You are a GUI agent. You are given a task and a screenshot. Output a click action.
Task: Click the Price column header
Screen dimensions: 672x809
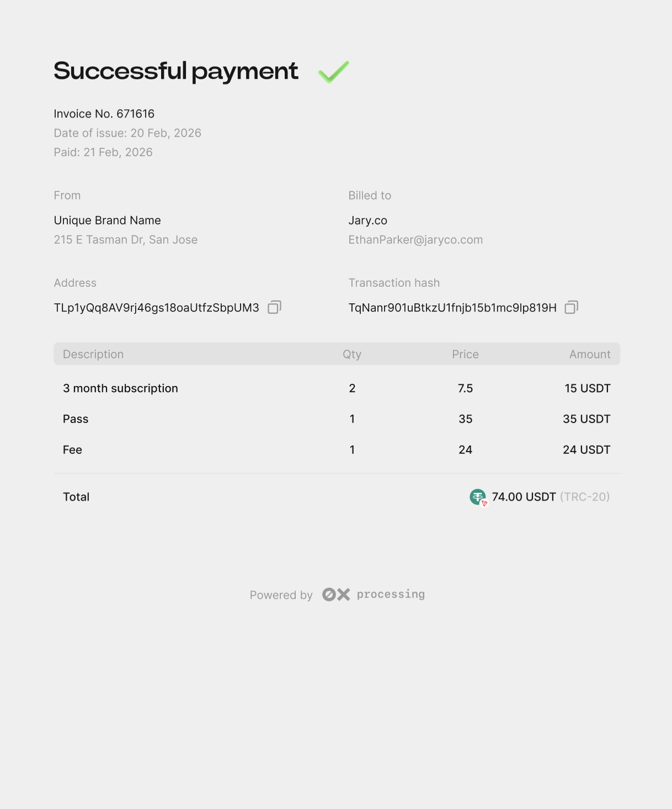(x=465, y=355)
